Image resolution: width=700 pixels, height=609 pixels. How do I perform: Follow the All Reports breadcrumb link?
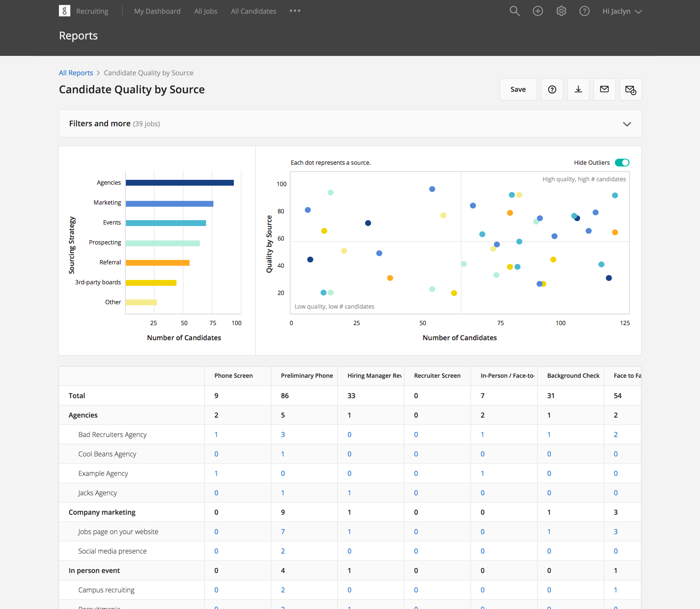(76, 73)
